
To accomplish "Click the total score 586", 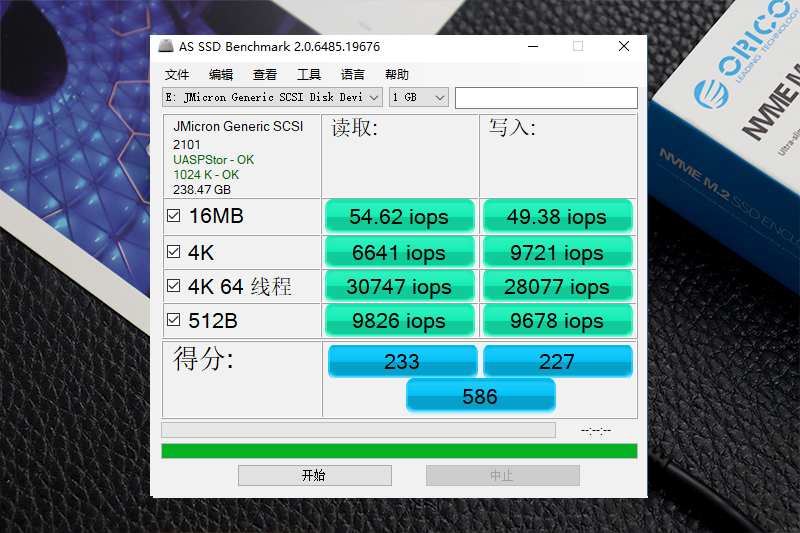I will pyautogui.click(x=481, y=396).
